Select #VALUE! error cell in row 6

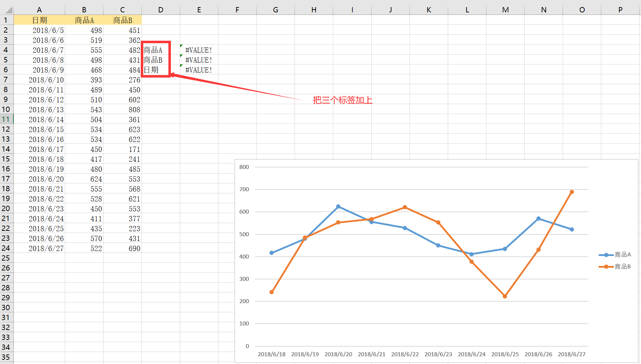199,70
